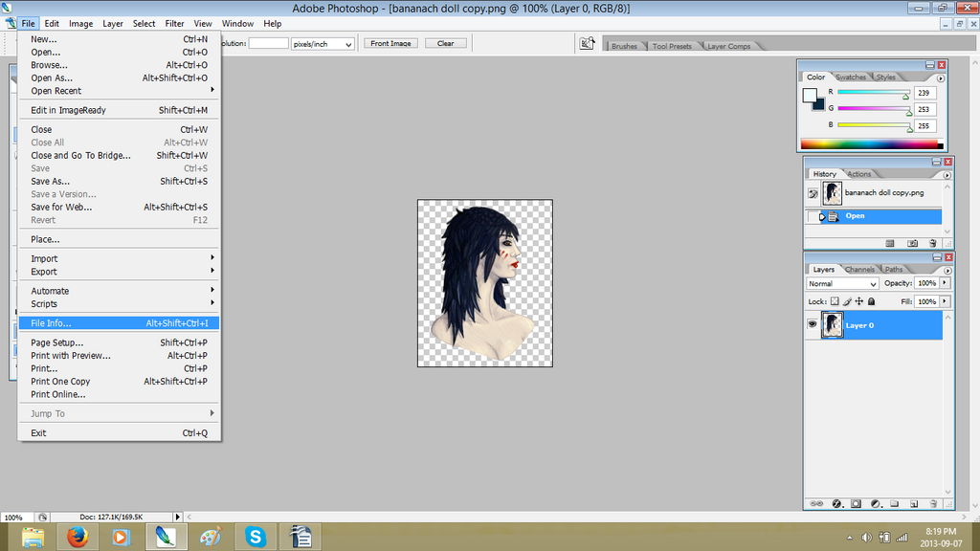This screenshot has width=980, height=551.
Task: Open Paint from the taskbar
Action: click(210, 537)
